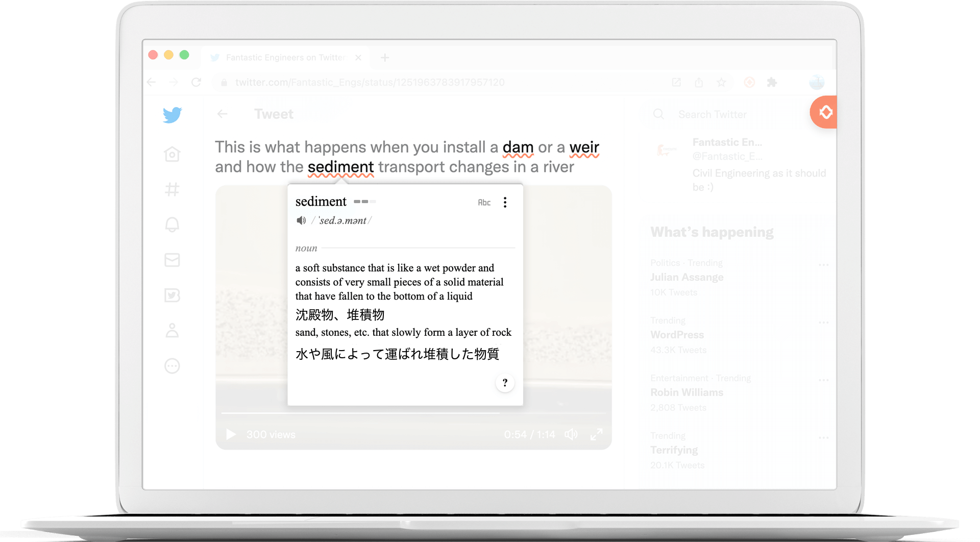This screenshot has width=980, height=542.
Task: Open the Home icon in sidebar
Action: coord(172,154)
